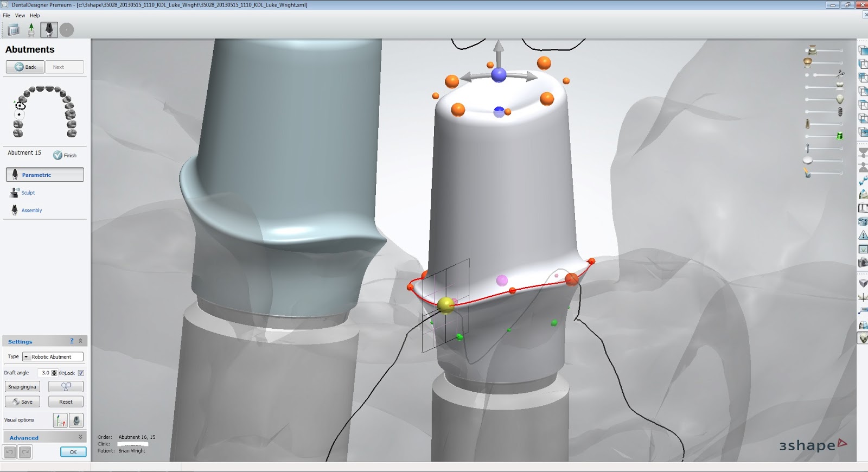Select the first cube view icon
The width and height of the screenshot is (868, 472).
(863, 50)
